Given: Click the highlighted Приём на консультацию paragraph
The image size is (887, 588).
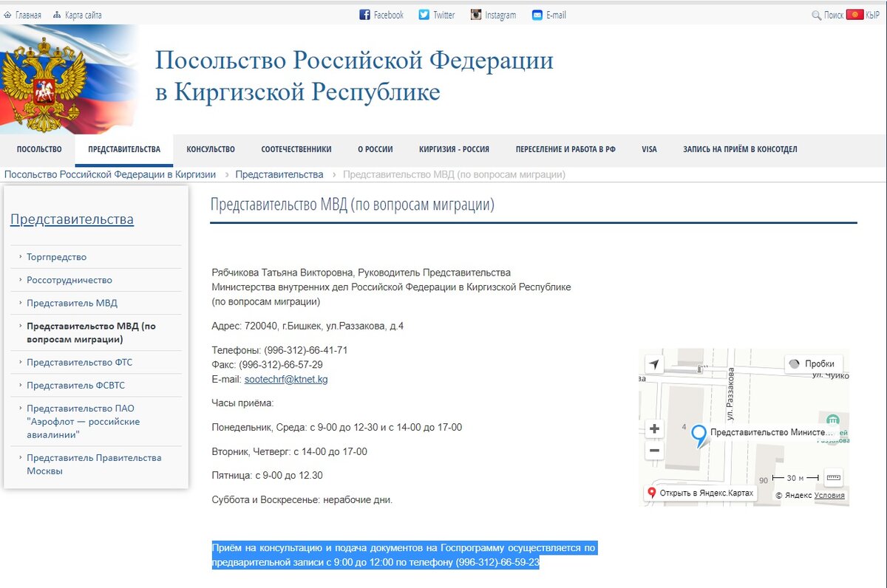Looking at the screenshot, I should (x=404, y=555).
